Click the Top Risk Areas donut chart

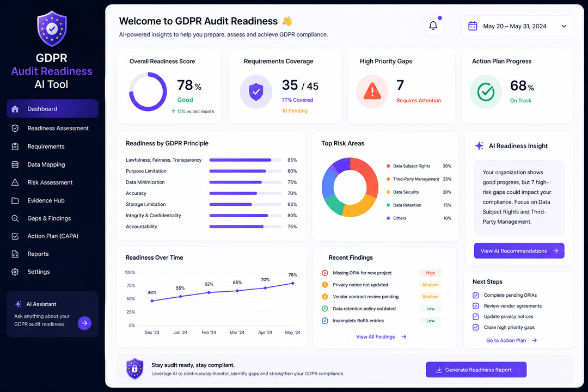click(350, 187)
